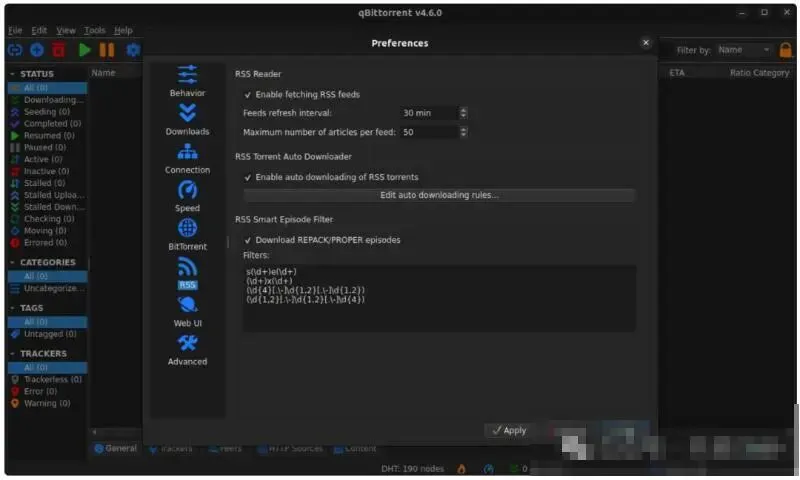Open the Help menu

coord(123,31)
